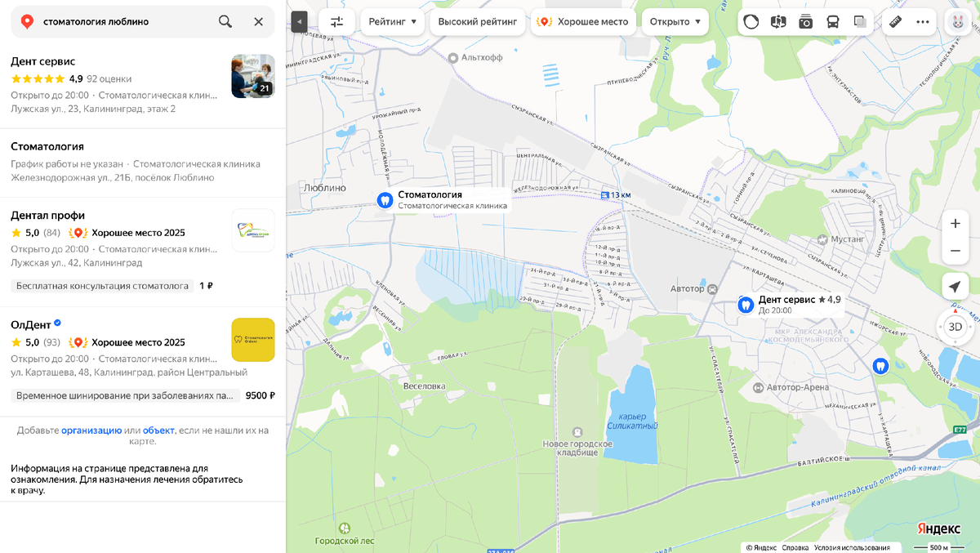
Task: Open the map layers icon
Action: pyautogui.click(x=860, y=22)
